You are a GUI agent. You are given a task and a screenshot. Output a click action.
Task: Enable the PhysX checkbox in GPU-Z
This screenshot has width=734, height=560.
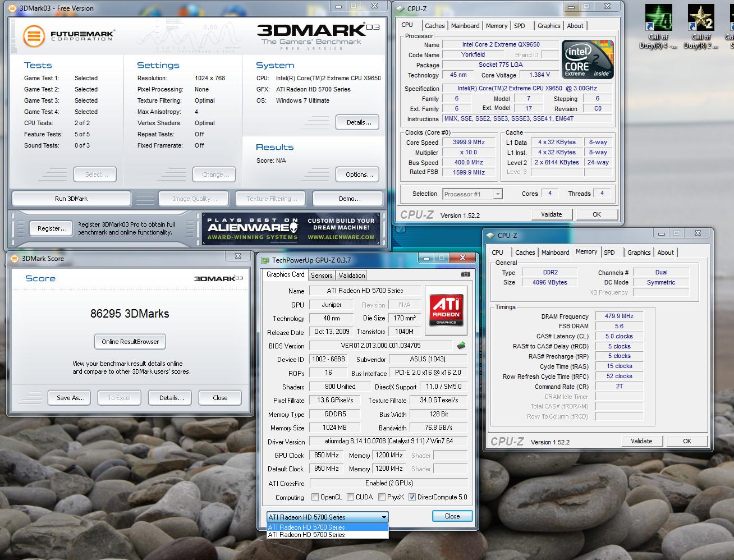pos(382,497)
